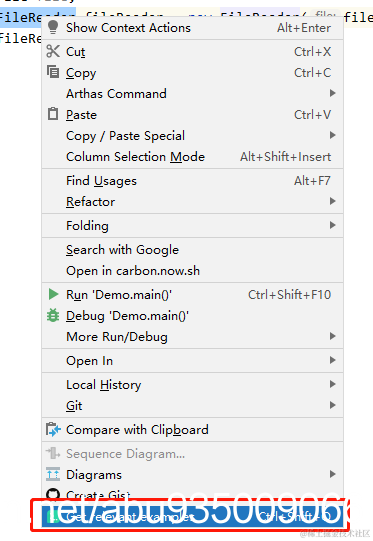373x541 pixels.
Task: Select the highlighted Get relevant examples entry
Action: click(x=193, y=516)
